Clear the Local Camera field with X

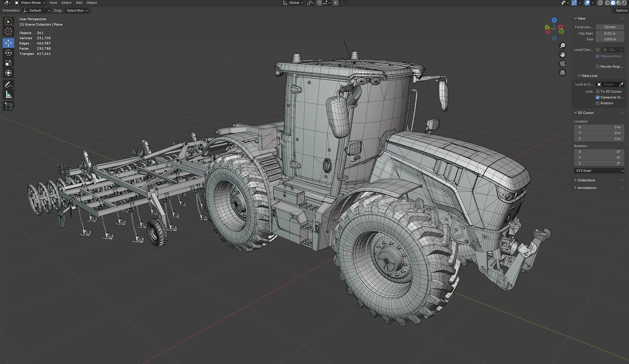coord(621,50)
